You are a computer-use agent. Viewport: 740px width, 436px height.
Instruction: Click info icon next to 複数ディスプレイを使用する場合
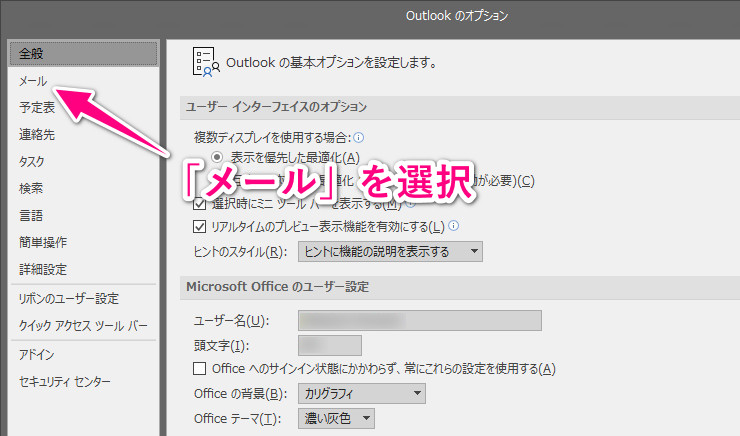pos(359,137)
